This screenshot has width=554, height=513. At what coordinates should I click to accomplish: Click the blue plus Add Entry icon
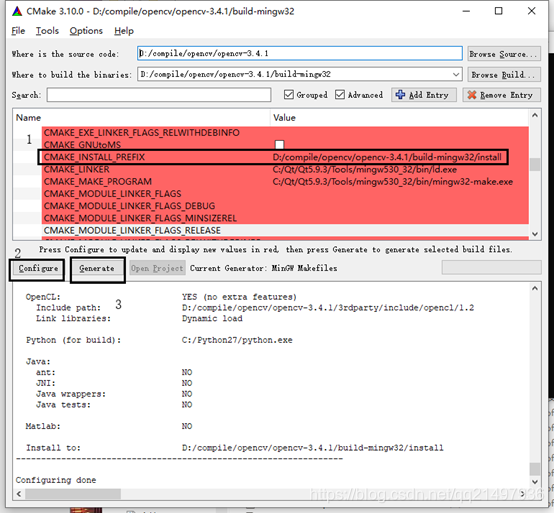pos(400,95)
